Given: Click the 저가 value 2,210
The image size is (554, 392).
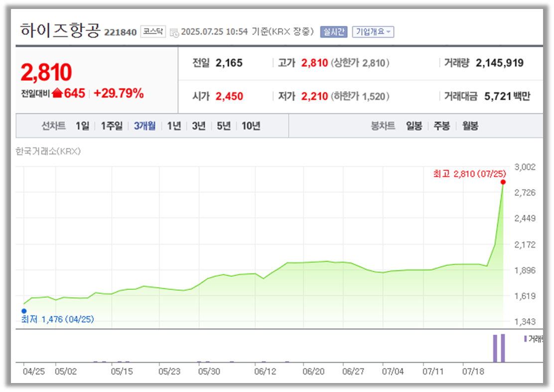Looking at the screenshot, I should point(314,96).
